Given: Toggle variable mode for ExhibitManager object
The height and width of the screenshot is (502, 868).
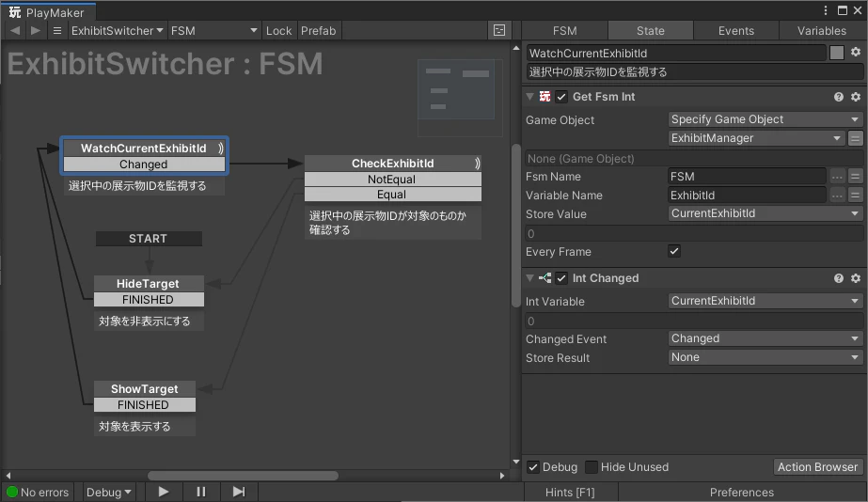Looking at the screenshot, I should click(855, 138).
